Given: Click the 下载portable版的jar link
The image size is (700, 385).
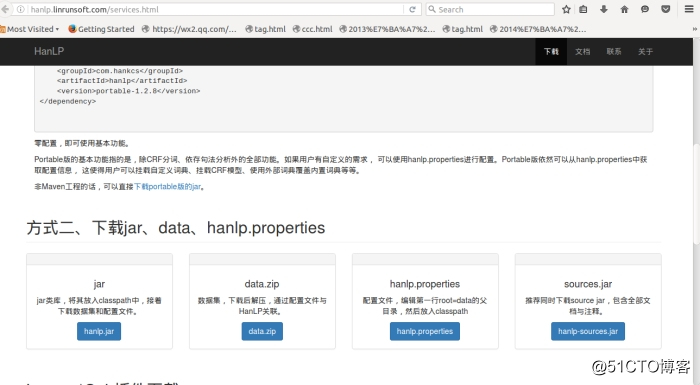Looking at the screenshot, I should tap(167, 187).
